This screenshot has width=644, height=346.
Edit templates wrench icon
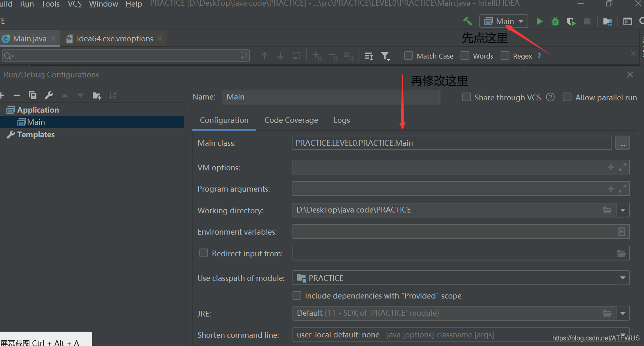point(49,95)
